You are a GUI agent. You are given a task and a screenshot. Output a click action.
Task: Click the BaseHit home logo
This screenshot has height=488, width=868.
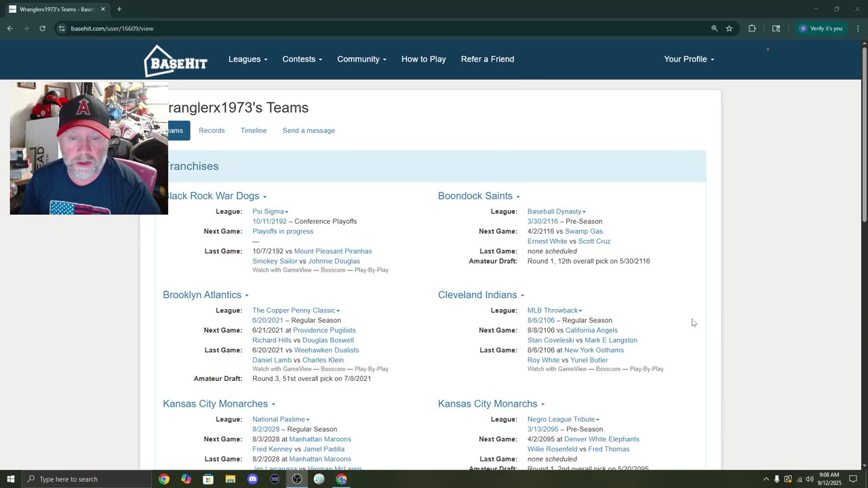[176, 60]
